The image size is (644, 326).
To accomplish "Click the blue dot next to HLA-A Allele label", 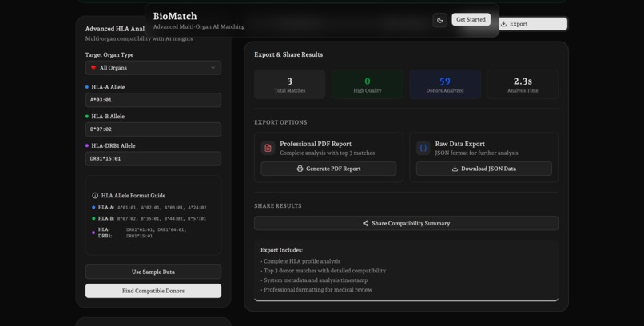I will (86, 87).
